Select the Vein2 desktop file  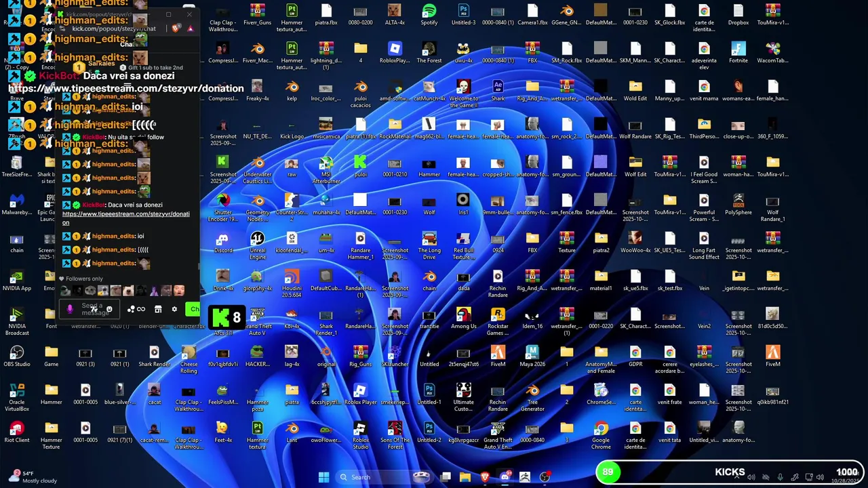[x=704, y=319]
